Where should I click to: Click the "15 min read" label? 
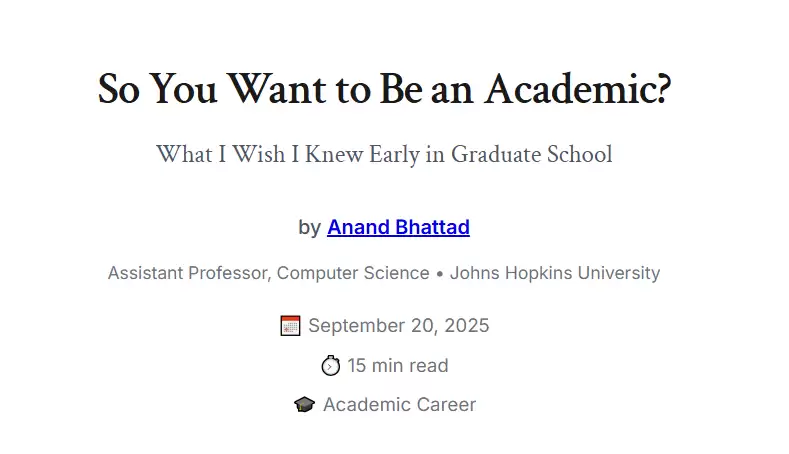[398, 366]
